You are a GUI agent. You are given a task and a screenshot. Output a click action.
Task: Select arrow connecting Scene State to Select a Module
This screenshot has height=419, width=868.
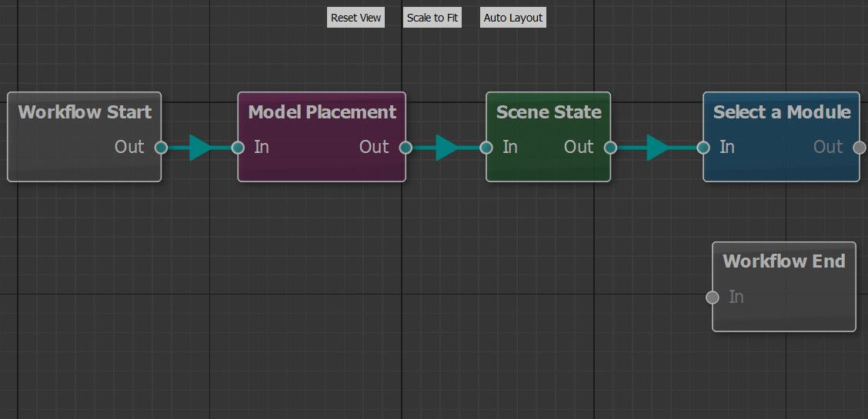pyautogui.click(x=658, y=148)
